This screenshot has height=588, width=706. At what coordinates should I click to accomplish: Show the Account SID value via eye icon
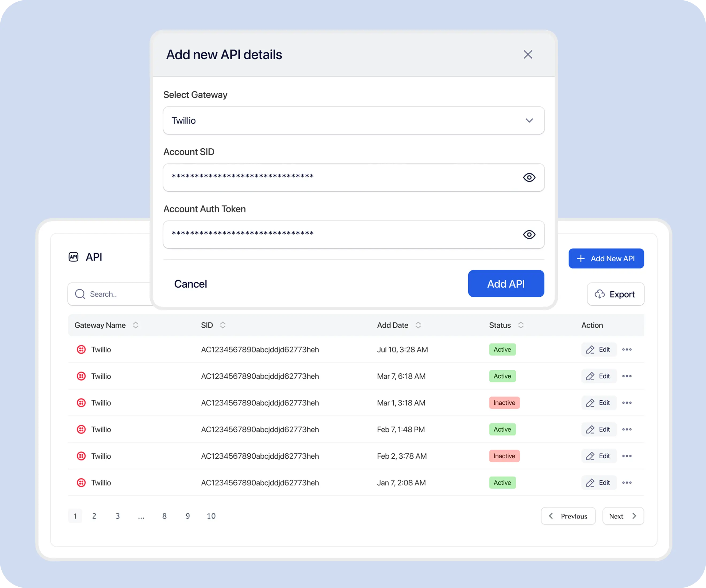click(529, 177)
